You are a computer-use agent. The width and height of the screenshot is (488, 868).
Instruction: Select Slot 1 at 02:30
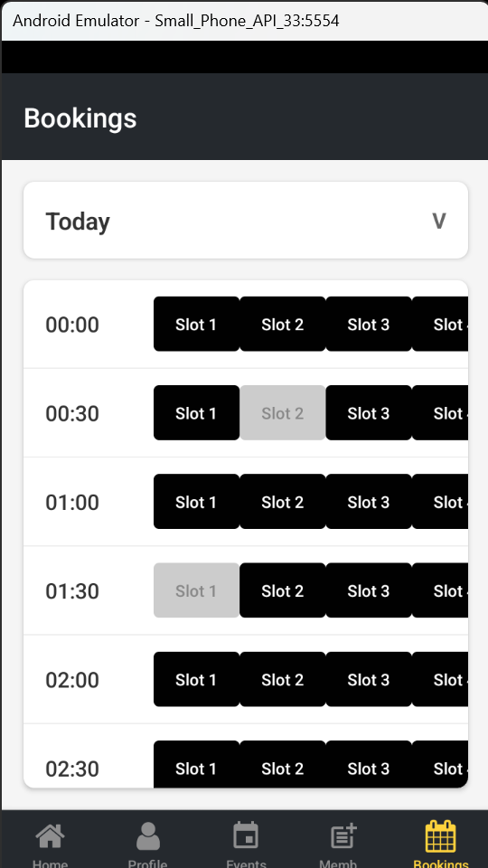pyautogui.click(x=196, y=765)
